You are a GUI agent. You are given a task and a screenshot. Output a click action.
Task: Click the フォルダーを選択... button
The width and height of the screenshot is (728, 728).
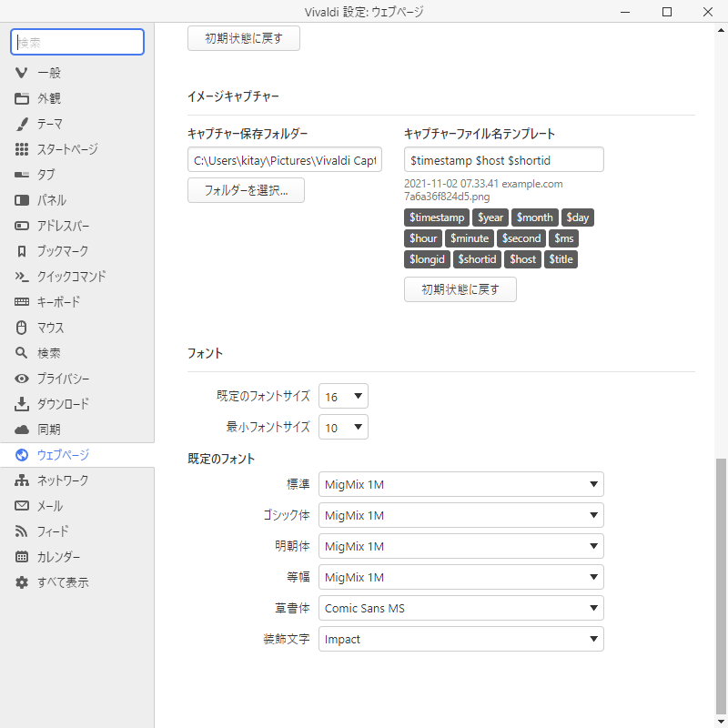pos(246,190)
